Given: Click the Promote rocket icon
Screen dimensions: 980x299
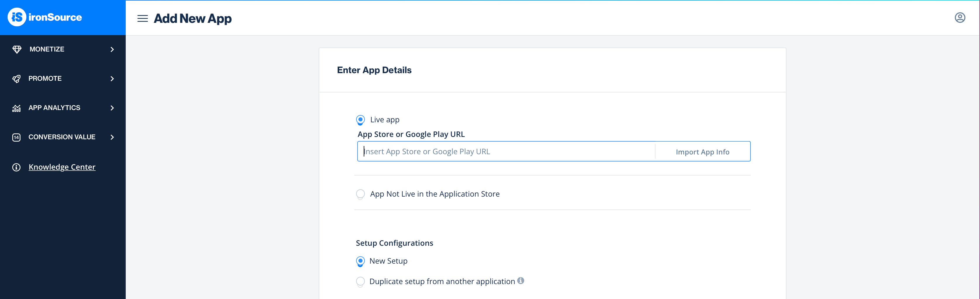Looking at the screenshot, I should (x=16, y=78).
